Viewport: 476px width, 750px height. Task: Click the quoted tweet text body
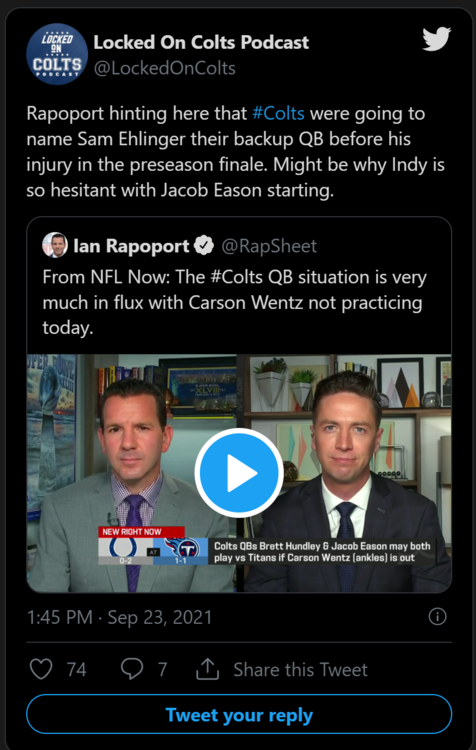(x=234, y=302)
